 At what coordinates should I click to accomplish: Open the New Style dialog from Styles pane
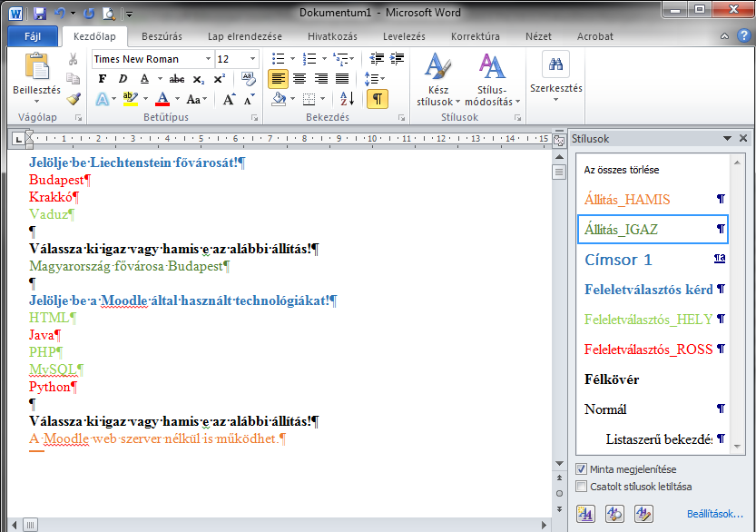pos(584,514)
